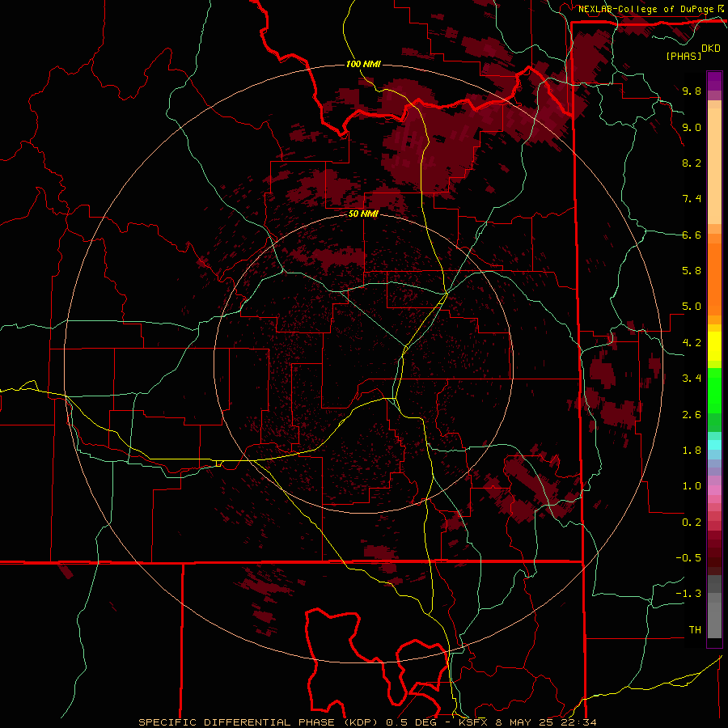The height and width of the screenshot is (728, 728).
Task: Click the 8.2 value on the color scale
Action: tap(692, 163)
